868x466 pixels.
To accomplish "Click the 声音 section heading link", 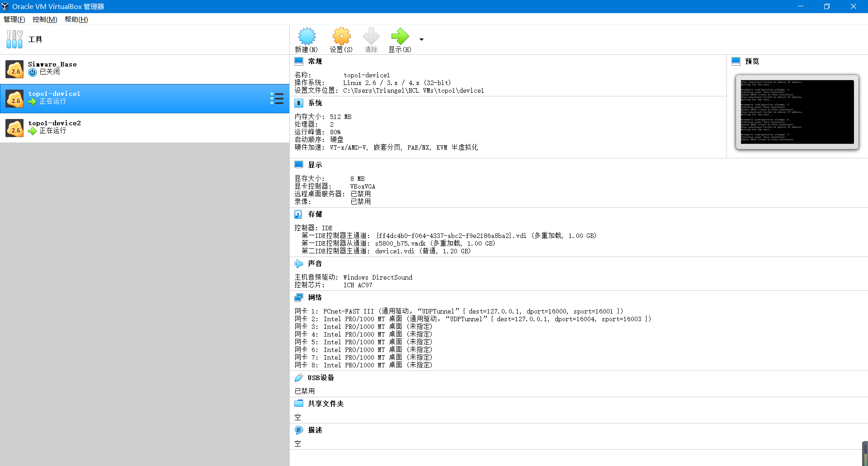I will coord(315,264).
